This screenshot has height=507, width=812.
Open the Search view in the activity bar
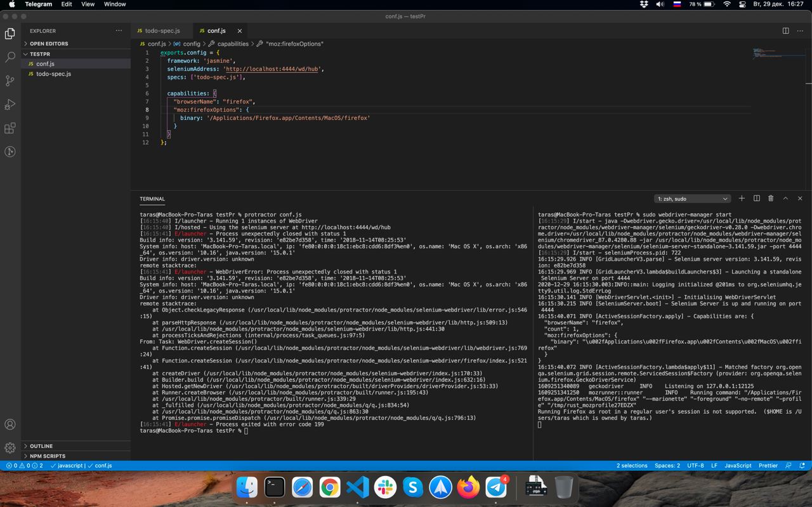10,57
